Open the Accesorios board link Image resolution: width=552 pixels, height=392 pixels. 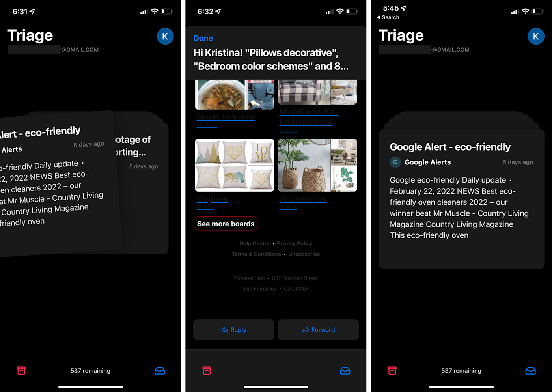302,199
